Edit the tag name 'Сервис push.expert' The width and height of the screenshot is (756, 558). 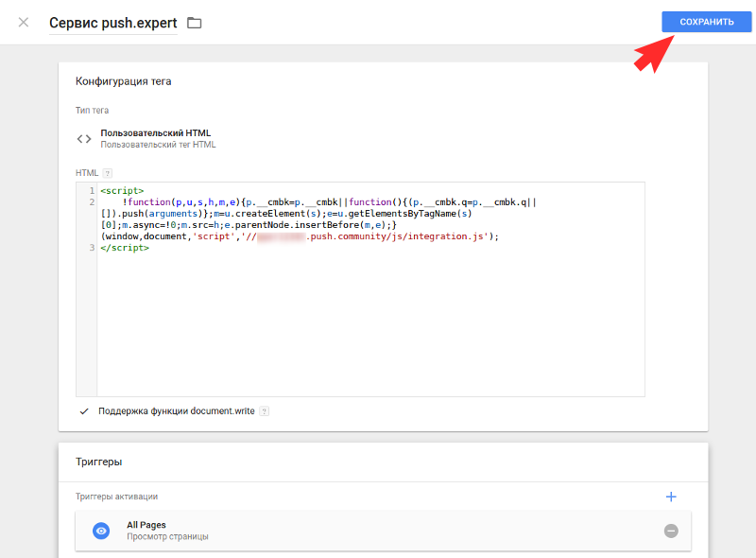113,23
